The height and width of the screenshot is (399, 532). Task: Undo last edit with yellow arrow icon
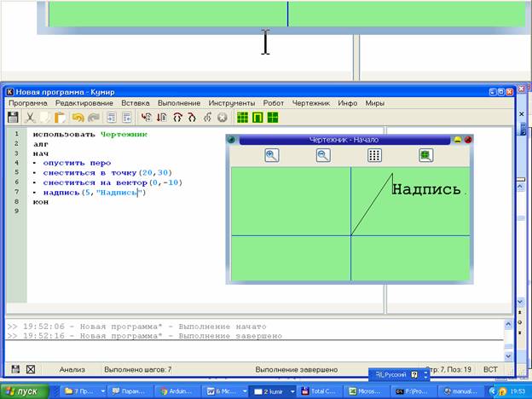(x=78, y=118)
